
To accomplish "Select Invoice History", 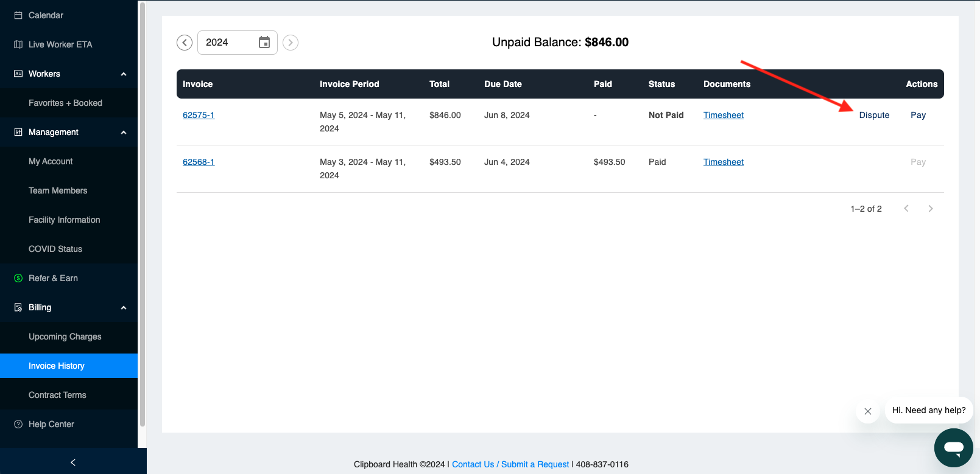I will coord(69,366).
